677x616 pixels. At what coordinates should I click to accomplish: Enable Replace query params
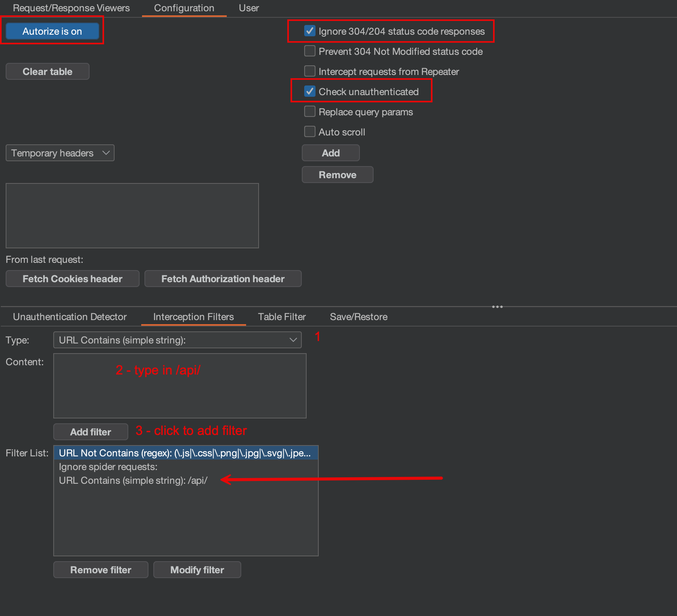(309, 111)
